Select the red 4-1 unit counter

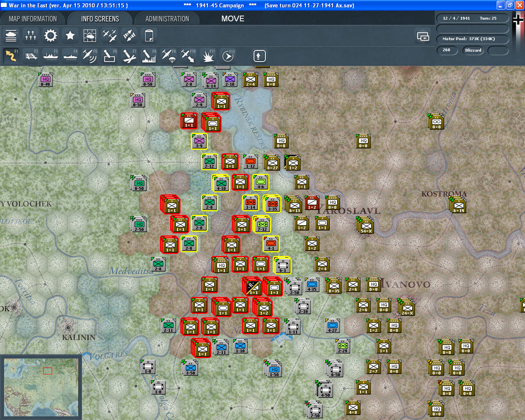point(271,244)
